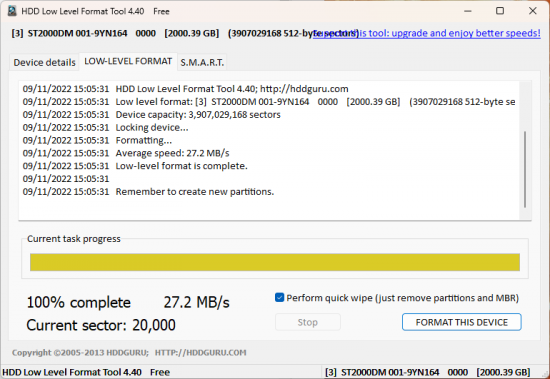The width and height of the screenshot is (550, 379).
Task: Open the S.M.A.R.T. tab
Action: [x=202, y=62]
